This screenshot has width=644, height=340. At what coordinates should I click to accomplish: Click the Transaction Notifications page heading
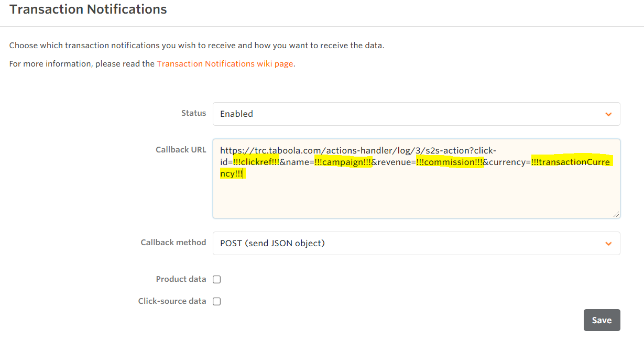point(88,9)
